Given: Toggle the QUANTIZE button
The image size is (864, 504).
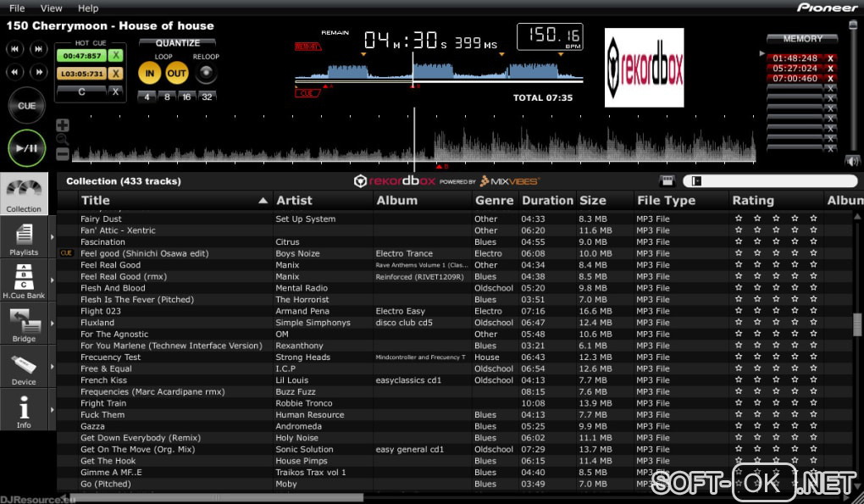Looking at the screenshot, I should pos(177,43).
